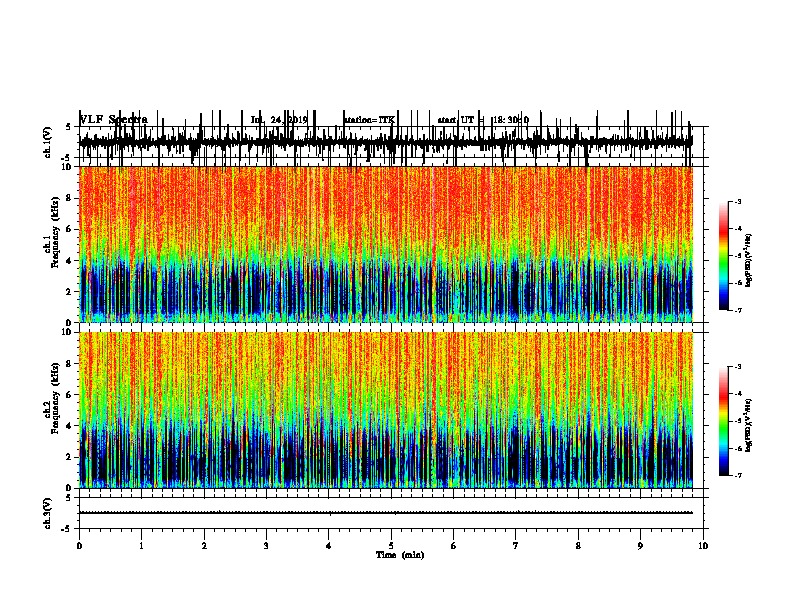The height and width of the screenshot is (612, 792).
Task: Click time axis tick label '3'
Action: (266, 546)
